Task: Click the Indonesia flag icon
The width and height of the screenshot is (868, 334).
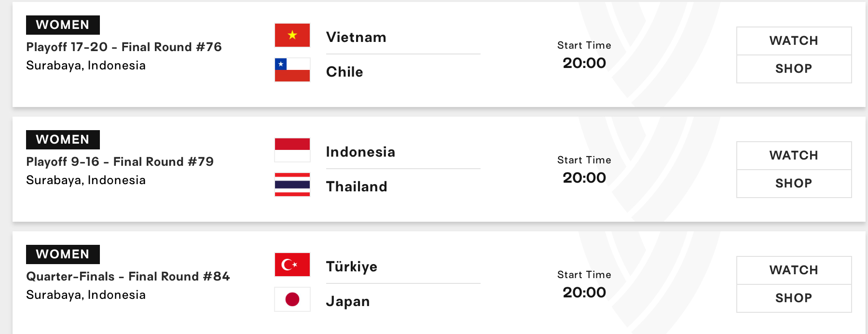Action: tap(292, 150)
